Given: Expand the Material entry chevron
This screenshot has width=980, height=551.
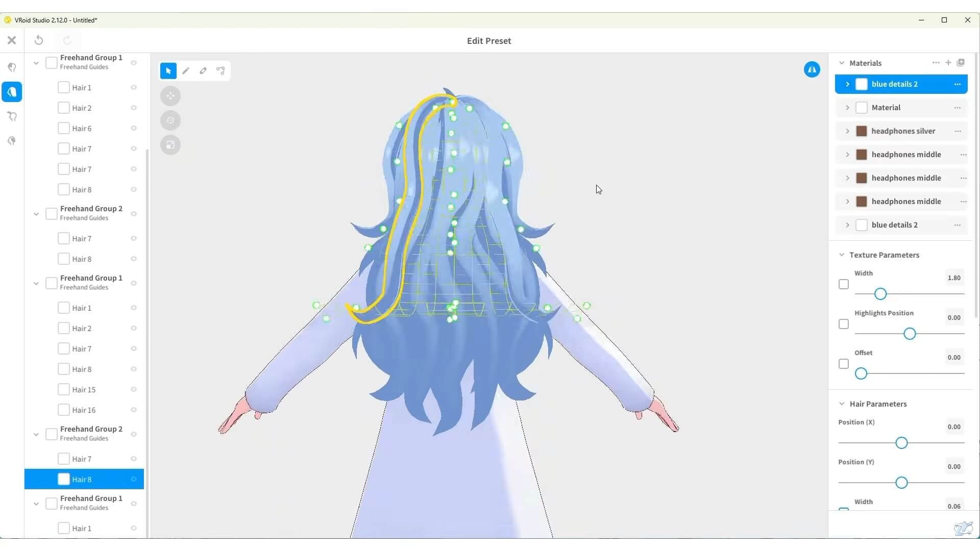Looking at the screenshot, I should pyautogui.click(x=847, y=108).
